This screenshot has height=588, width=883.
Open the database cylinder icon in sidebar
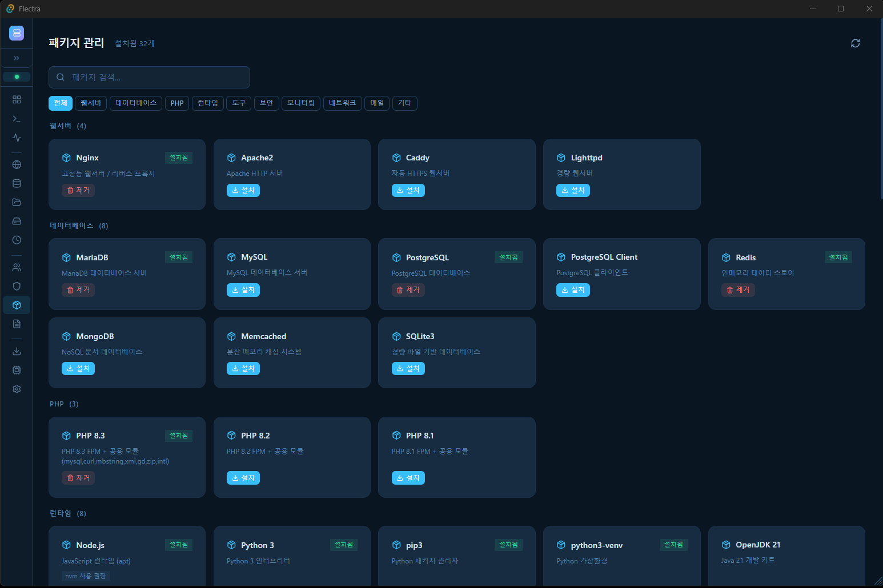coord(17,184)
